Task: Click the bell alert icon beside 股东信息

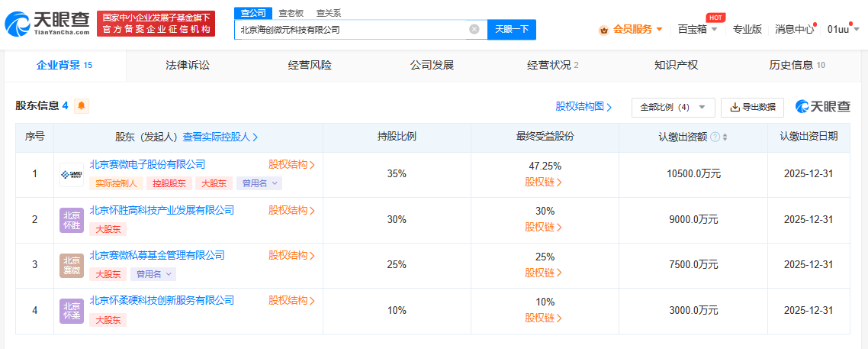Action: (x=82, y=106)
